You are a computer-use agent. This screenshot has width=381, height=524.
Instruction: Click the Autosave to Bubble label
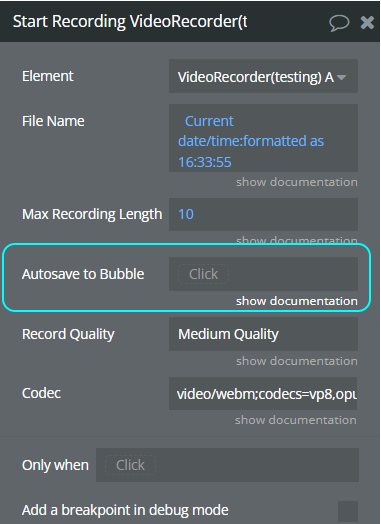coord(83,274)
